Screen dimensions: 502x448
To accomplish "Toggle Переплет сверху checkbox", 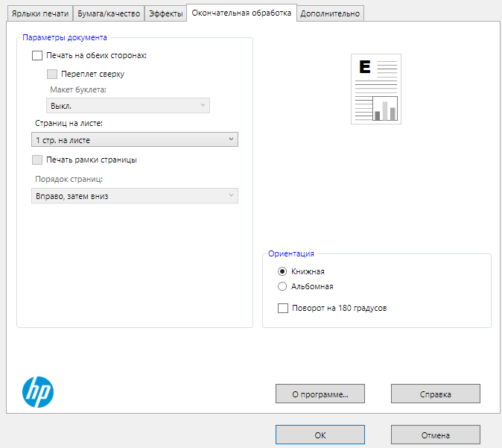I will 52,74.
